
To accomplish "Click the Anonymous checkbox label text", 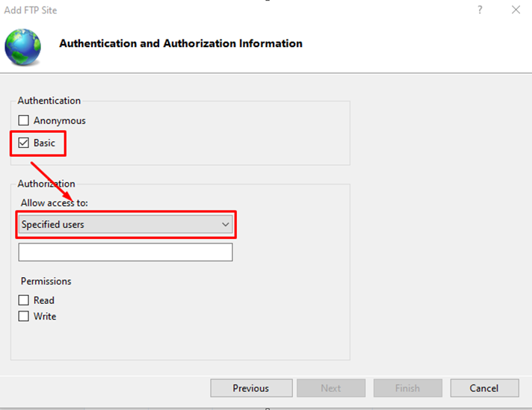I will pos(59,121).
